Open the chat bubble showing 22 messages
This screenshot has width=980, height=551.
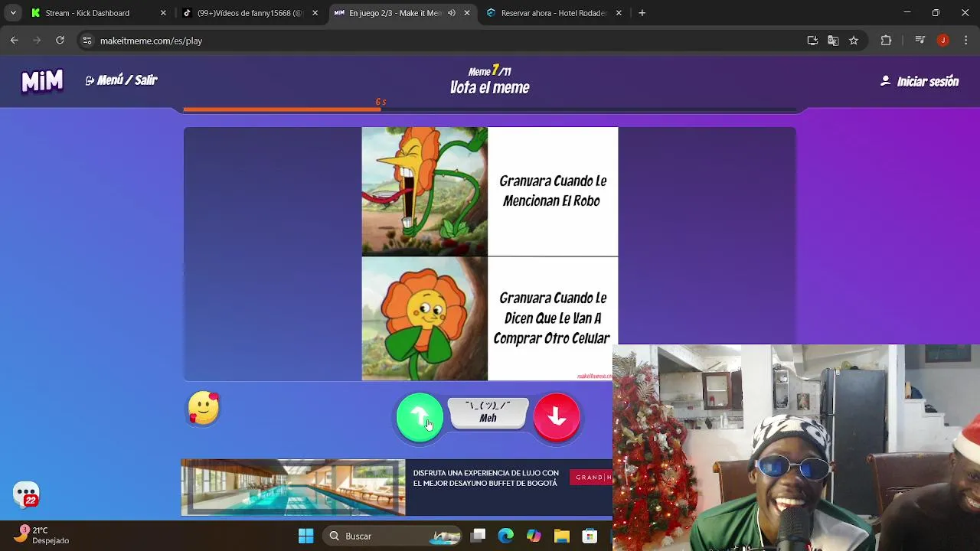(26, 494)
